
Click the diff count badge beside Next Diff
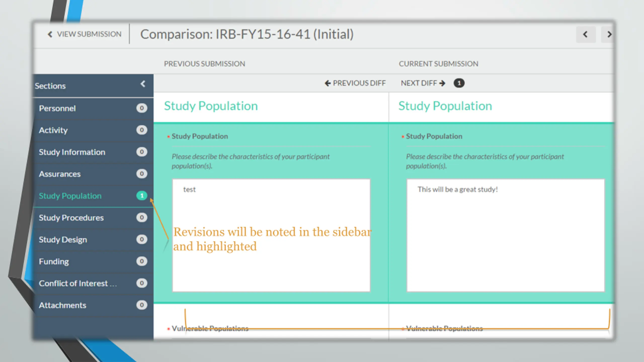(459, 83)
